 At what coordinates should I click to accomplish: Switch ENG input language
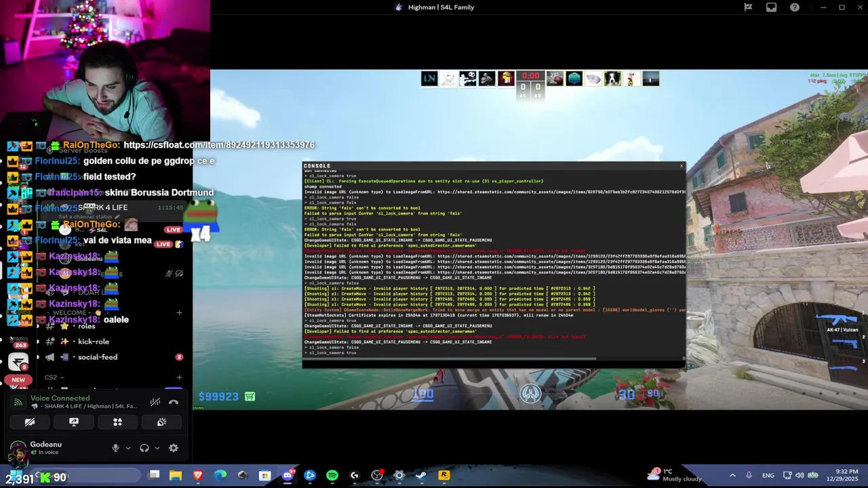pyautogui.click(x=768, y=476)
